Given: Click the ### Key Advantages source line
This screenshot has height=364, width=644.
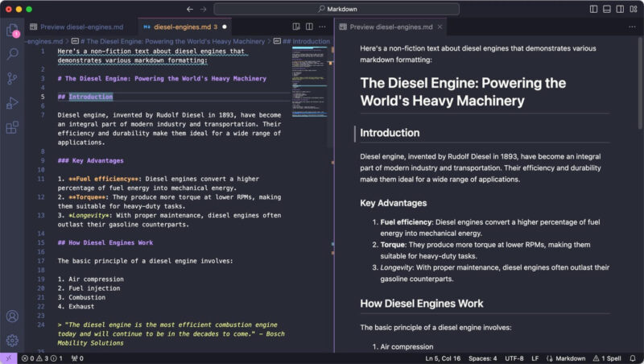Looking at the screenshot, I should click(x=90, y=160).
